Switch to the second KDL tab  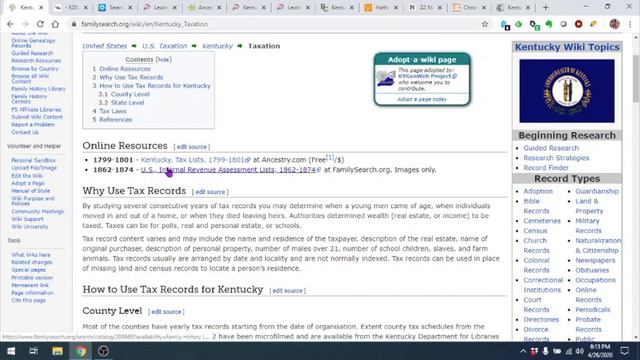[x=71, y=7]
